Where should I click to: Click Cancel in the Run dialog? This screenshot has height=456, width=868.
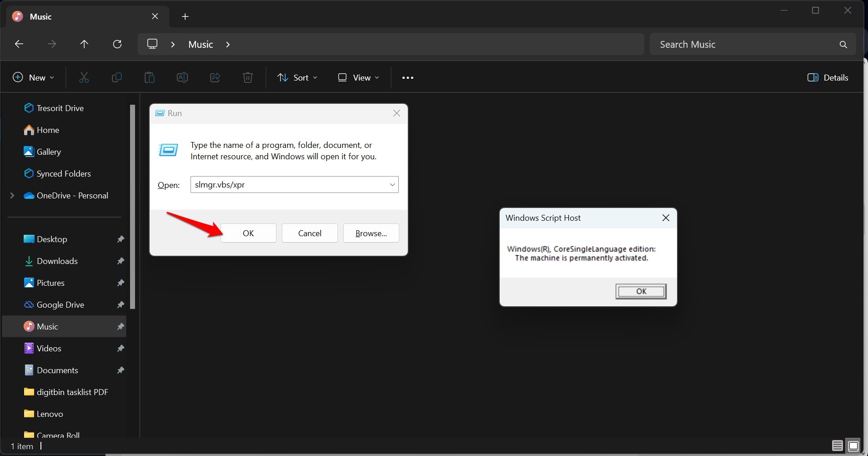click(310, 233)
